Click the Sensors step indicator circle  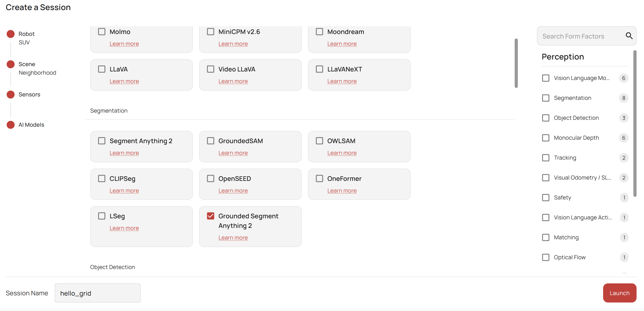point(11,94)
